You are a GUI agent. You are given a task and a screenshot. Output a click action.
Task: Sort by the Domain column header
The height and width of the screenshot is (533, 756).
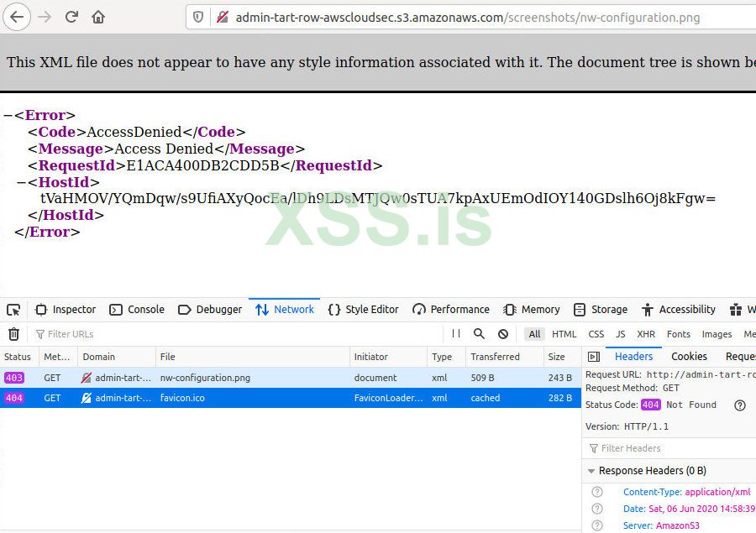click(x=117, y=357)
